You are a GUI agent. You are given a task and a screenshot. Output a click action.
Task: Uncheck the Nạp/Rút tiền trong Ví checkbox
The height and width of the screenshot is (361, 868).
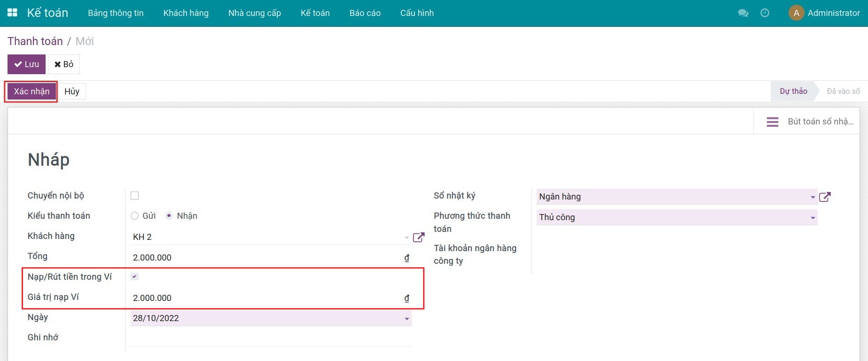coord(135,277)
